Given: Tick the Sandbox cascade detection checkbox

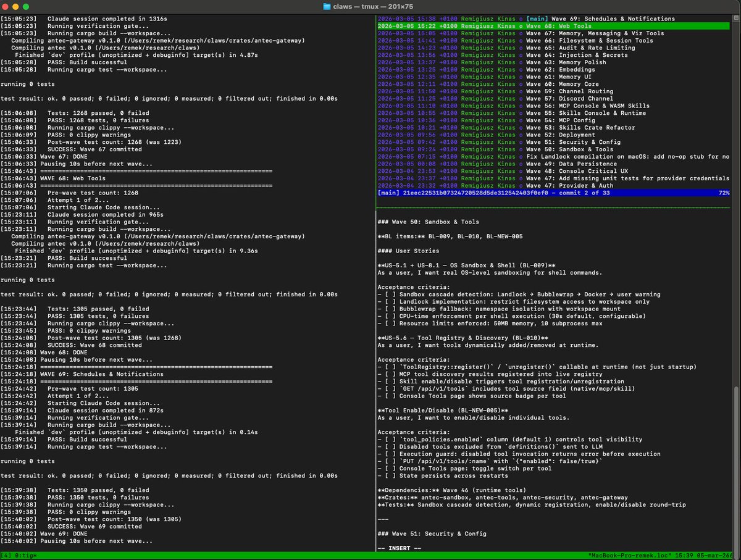Looking at the screenshot, I should point(390,295).
